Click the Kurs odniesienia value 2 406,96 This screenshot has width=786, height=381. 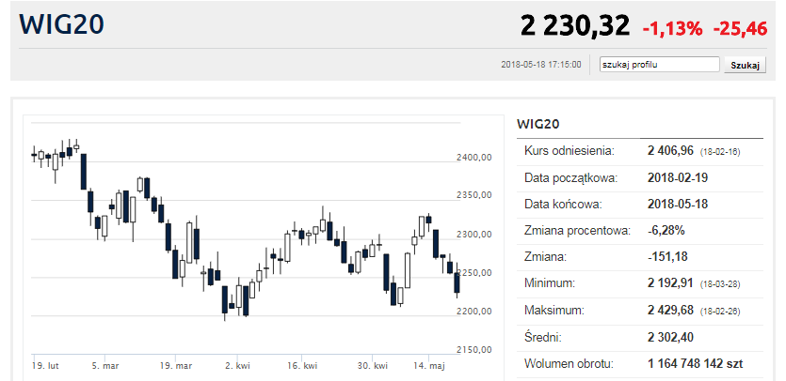(671, 151)
